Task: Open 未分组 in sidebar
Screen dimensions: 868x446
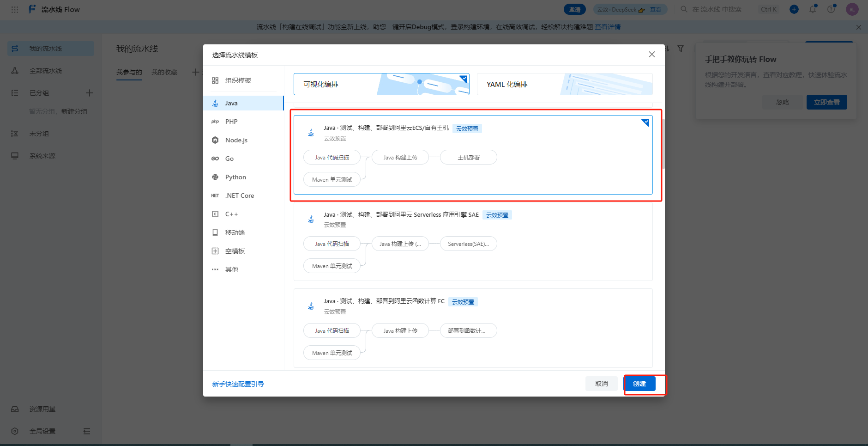Action: click(51, 134)
